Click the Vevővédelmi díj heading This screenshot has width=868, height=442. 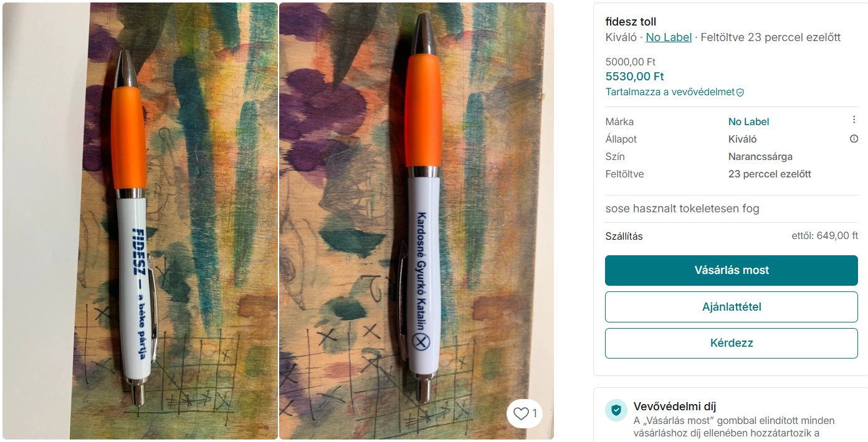coord(674,407)
